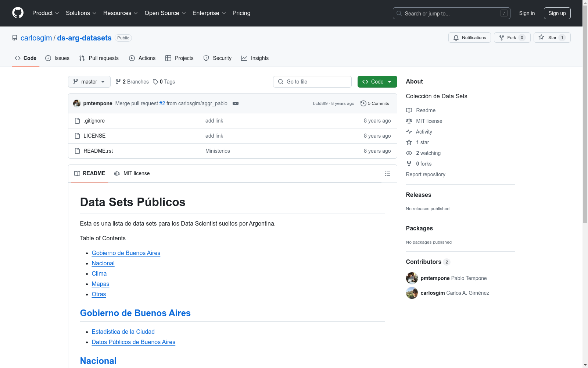
Task: Expand the commit message ellipsis
Action: [236, 103]
